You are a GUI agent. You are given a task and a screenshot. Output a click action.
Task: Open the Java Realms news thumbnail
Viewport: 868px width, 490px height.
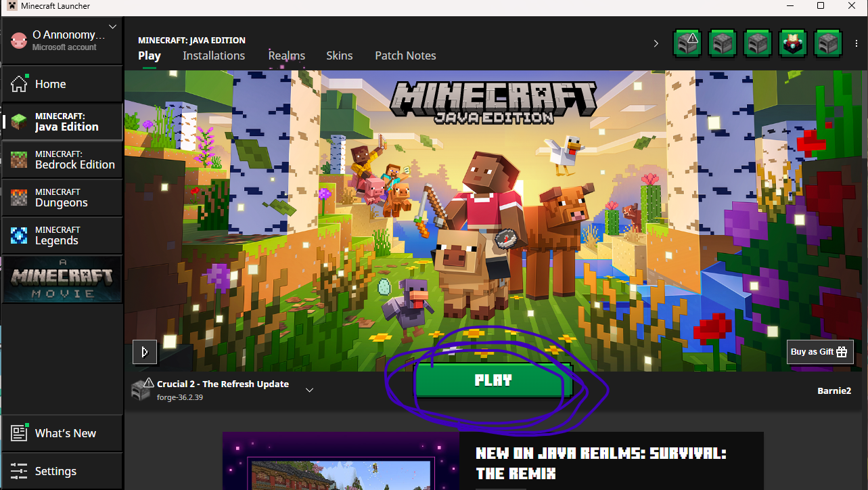(x=341, y=461)
